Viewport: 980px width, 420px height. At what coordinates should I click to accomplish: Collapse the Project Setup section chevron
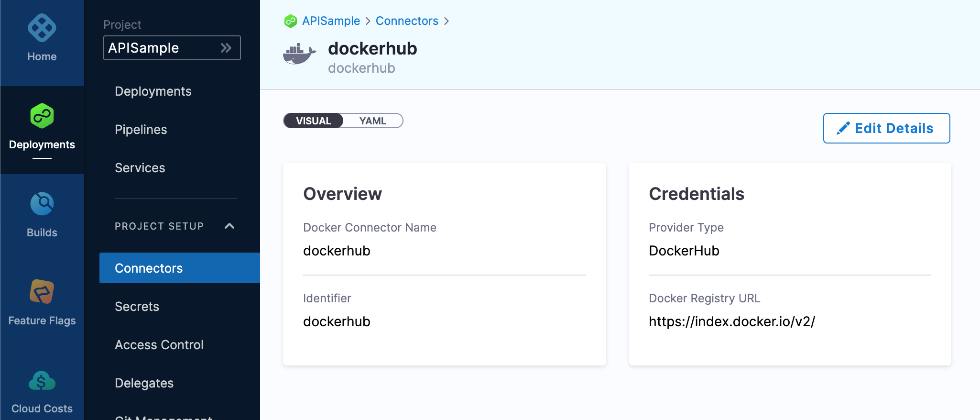(229, 226)
